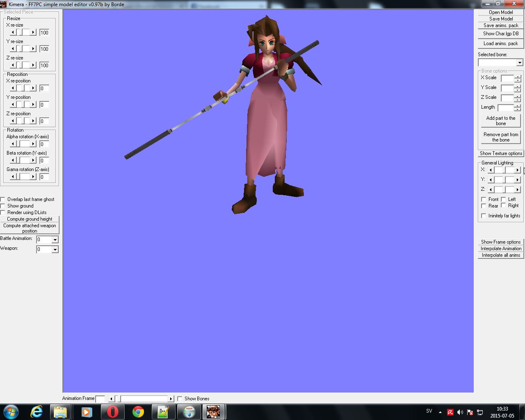Decrease Z Scale stepper value
The height and width of the screenshot is (420, 525).
(x=518, y=100)
